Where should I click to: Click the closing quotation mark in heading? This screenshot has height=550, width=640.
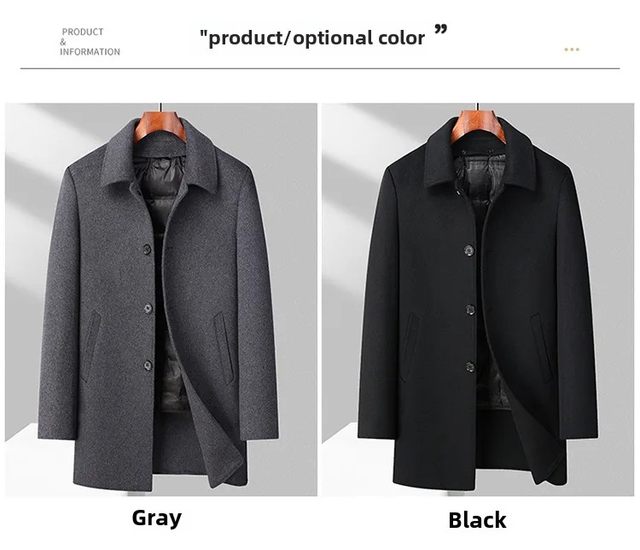[x=441, y=29]
